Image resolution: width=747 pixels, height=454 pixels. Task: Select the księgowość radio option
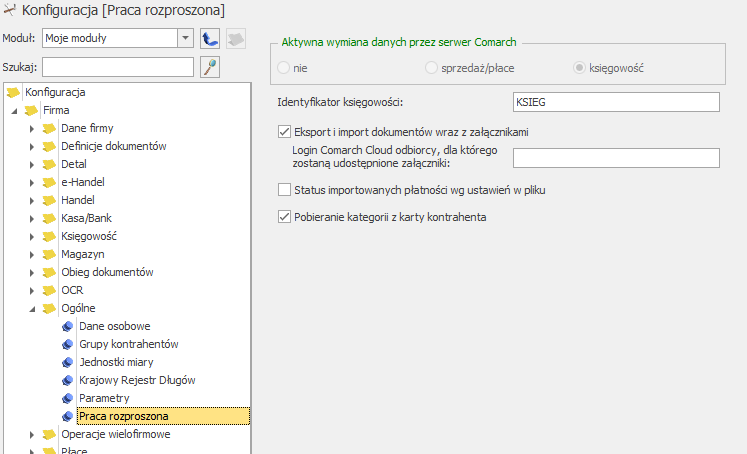pos(579,68)
